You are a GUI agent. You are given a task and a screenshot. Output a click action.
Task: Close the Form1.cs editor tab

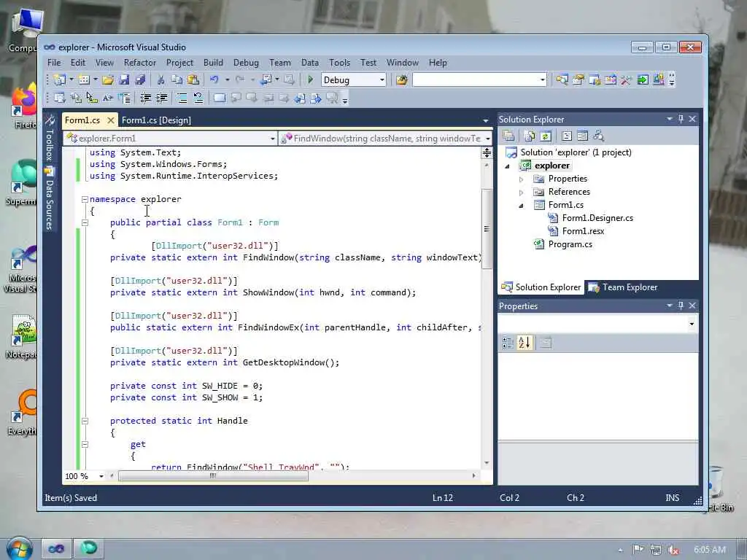pos(111,120)
